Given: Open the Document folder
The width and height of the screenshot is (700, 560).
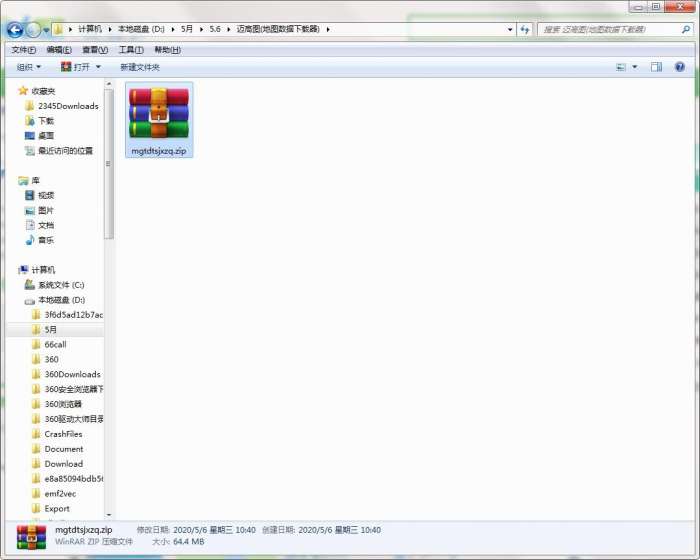Looking at the screenshot, I should coord(63,449).
